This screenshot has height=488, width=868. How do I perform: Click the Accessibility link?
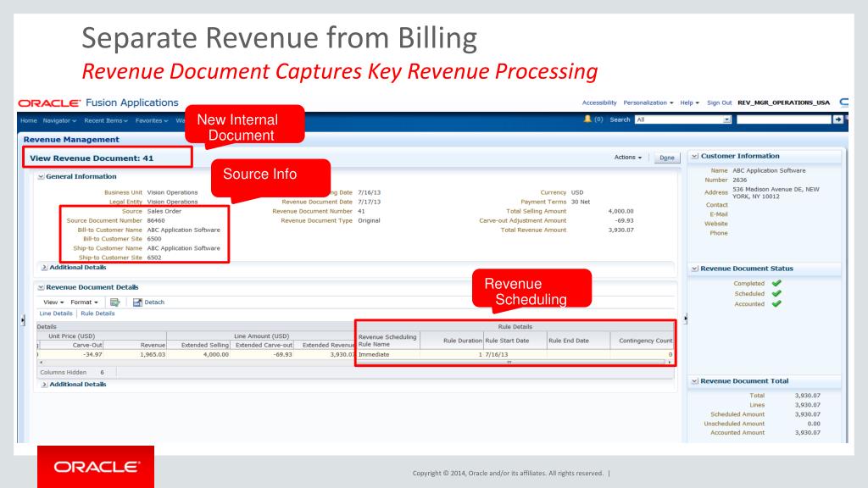[599, 103]
